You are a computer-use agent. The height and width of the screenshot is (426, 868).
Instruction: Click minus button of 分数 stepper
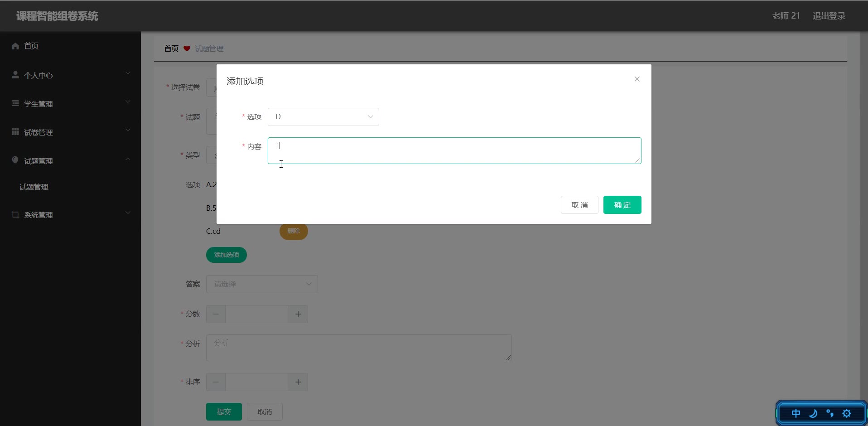[216, 314]
